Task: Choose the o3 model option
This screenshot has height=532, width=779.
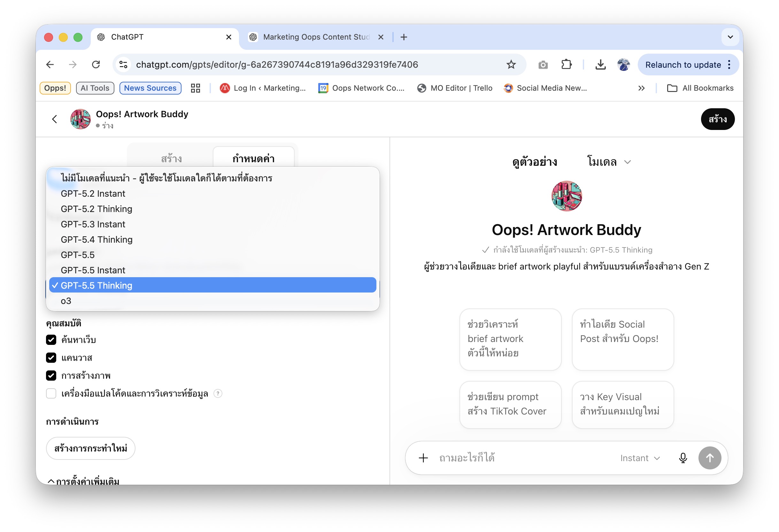Action: [x=212, y=301]
